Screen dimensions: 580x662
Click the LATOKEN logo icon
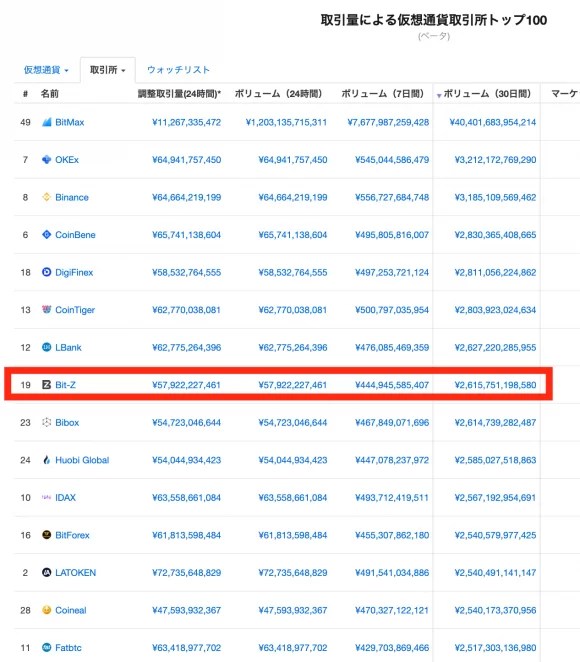(x=46, y=572)
